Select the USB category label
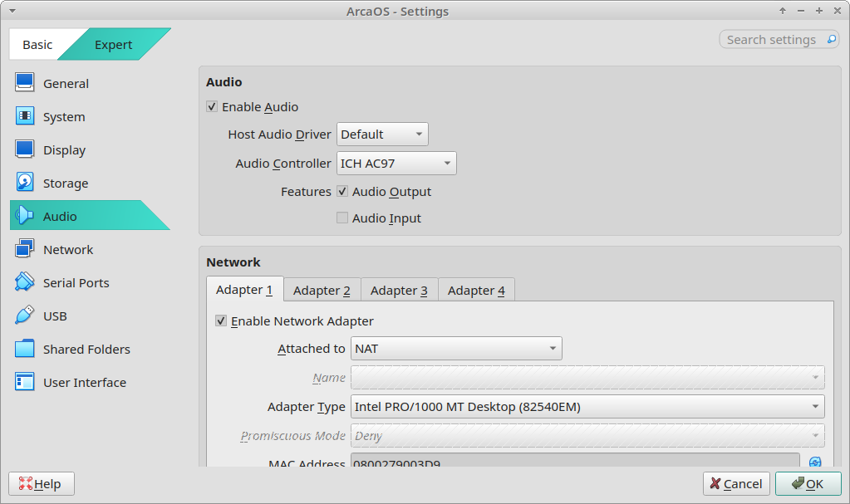Viewport: 850px width, 504px height. click(56, 316)
